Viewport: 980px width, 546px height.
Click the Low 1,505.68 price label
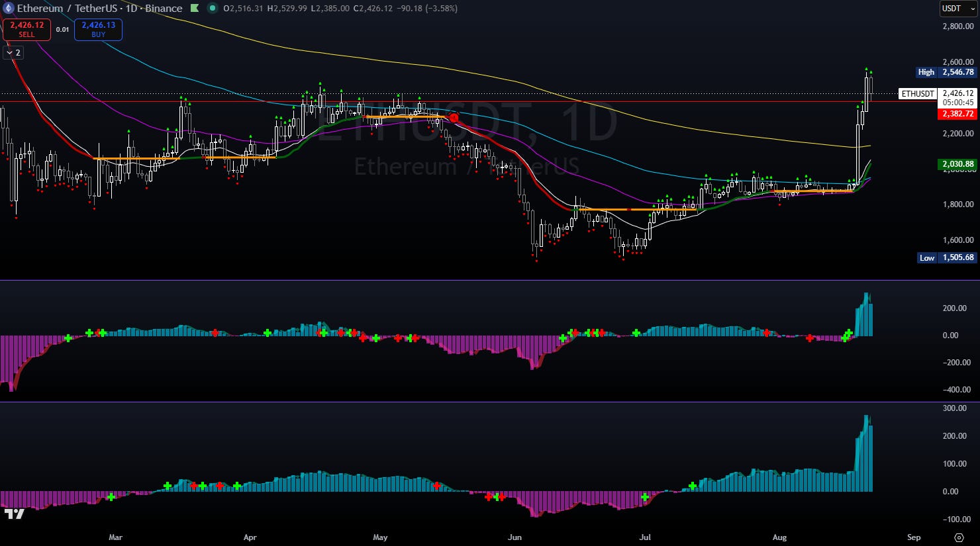coord(947,257)
